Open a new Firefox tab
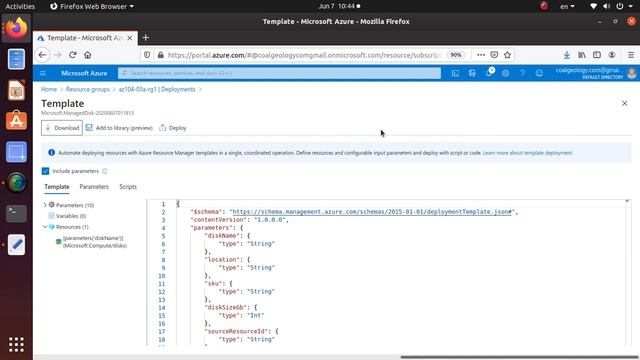Image resolution: width=640 pixels, height=360 pixels. click(145, 38)
